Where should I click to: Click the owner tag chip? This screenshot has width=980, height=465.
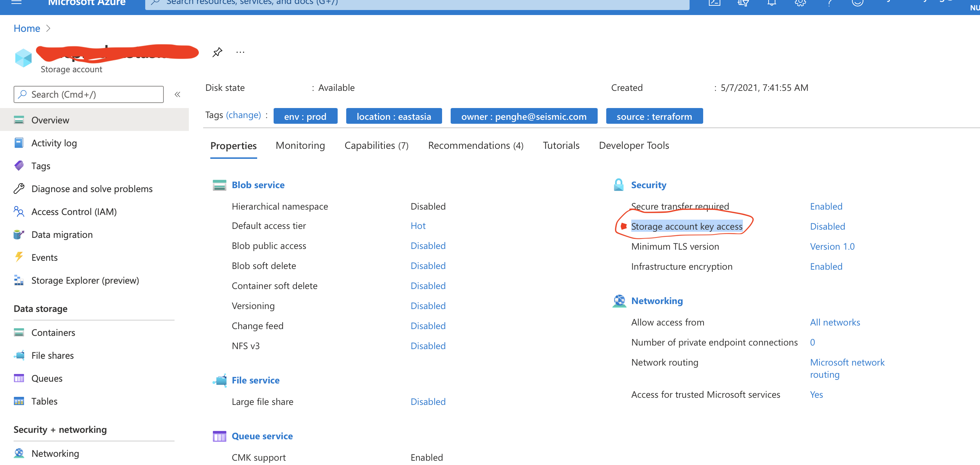524,116
